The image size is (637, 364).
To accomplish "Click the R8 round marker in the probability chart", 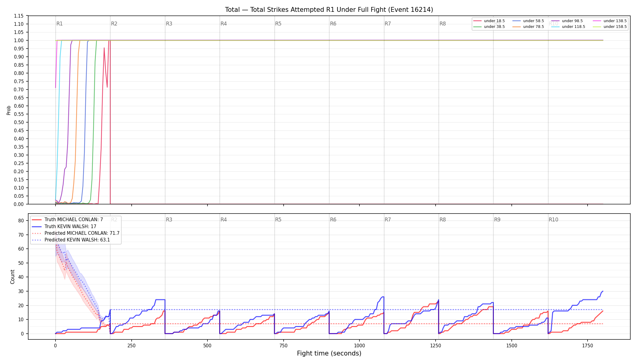I will 443,24.
